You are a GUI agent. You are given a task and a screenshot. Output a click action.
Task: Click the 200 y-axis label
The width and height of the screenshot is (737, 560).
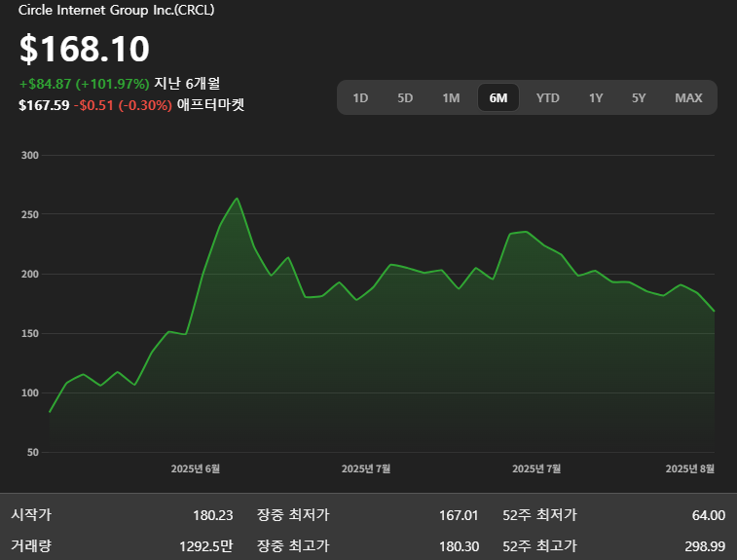point(30,274)
